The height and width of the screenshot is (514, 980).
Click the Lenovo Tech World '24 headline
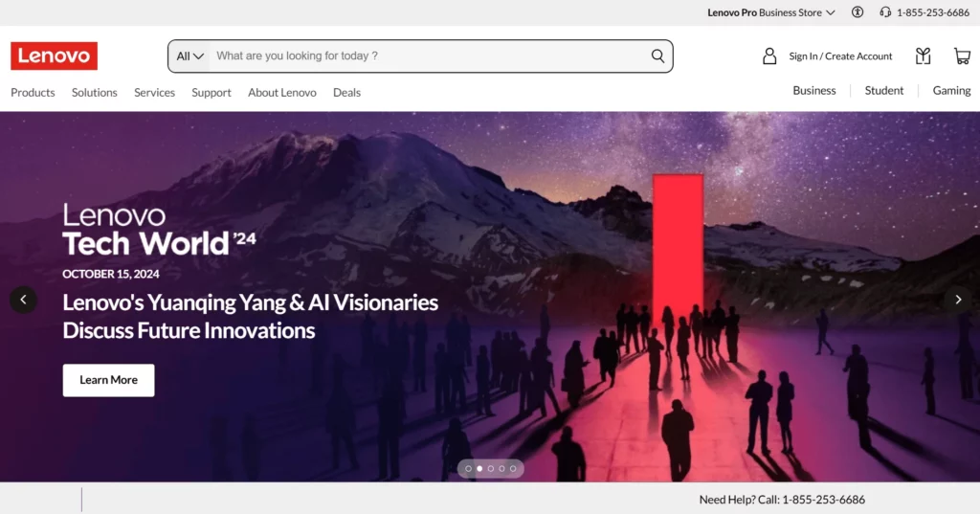point(160,230)
